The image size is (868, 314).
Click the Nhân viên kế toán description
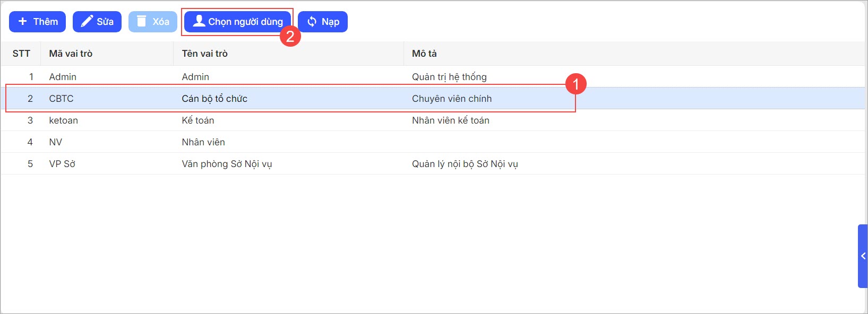click(x=450, y=120)
